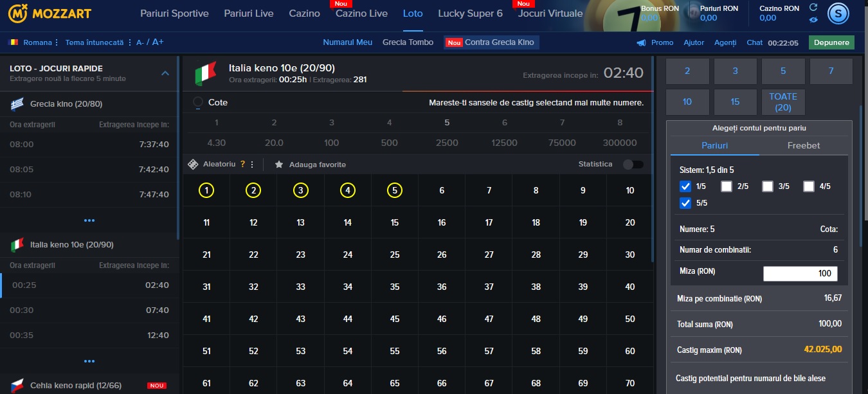Open Contra Grecia Kino
Viewport: 868px width, 394px height.
pos(492,42)
